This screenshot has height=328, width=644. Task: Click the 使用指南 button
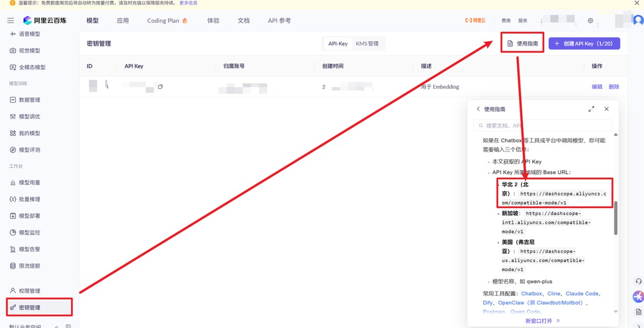(x=522, y=43)
